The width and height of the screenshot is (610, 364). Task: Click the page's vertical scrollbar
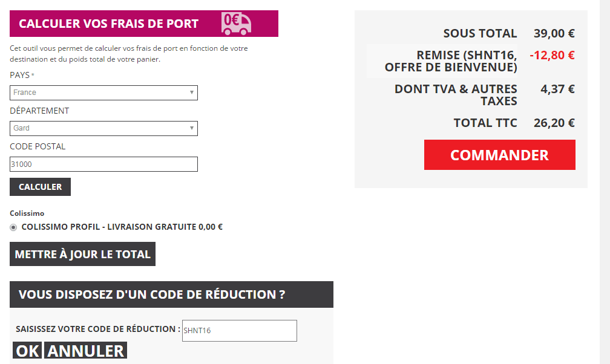pos(604,181)
